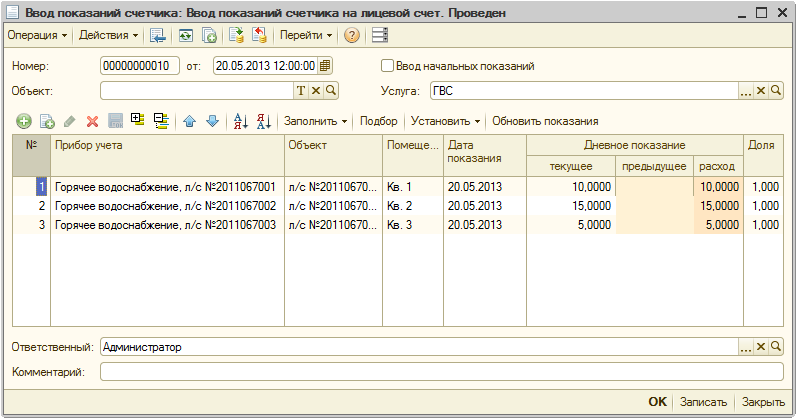796x418 pixels.
Task: Click the Подбор button
Action: pyautogui.click(x=379, y=121)
